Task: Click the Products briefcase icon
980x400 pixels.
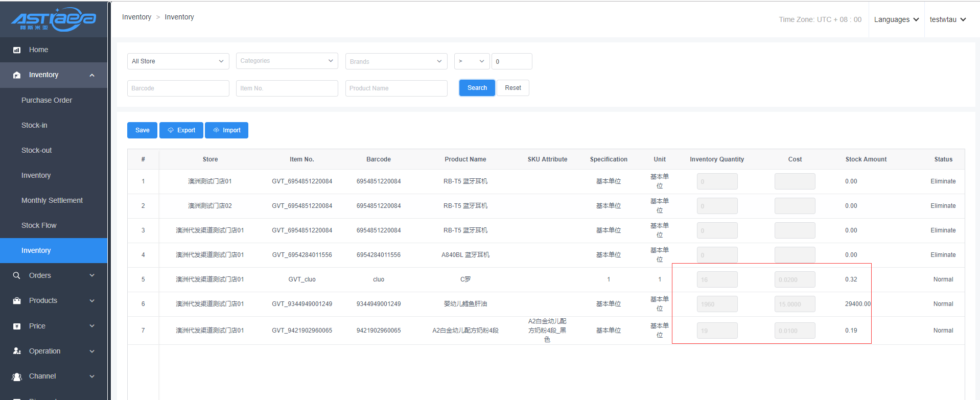Action: (x=17, y=301)
